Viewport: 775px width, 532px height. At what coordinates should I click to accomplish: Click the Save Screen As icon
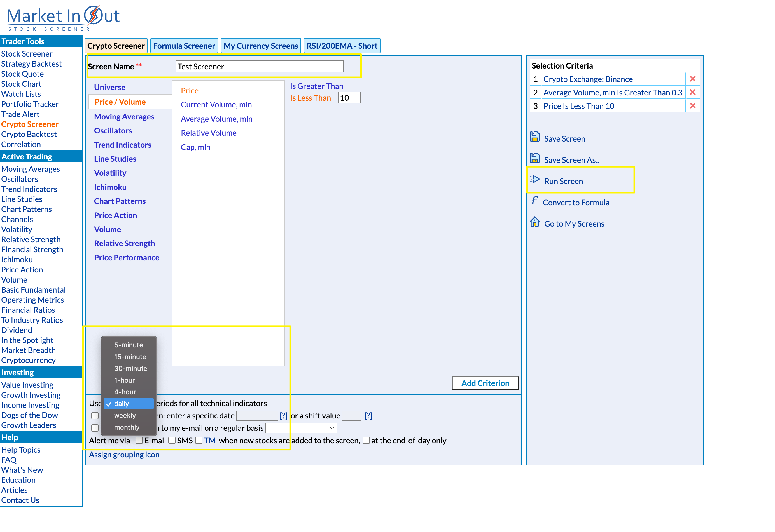534,158
